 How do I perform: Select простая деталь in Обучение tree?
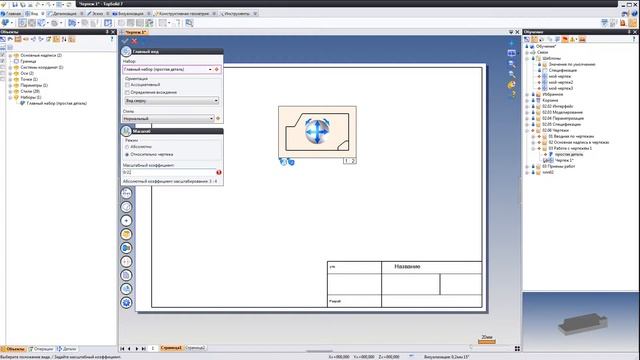click(569, 154)
